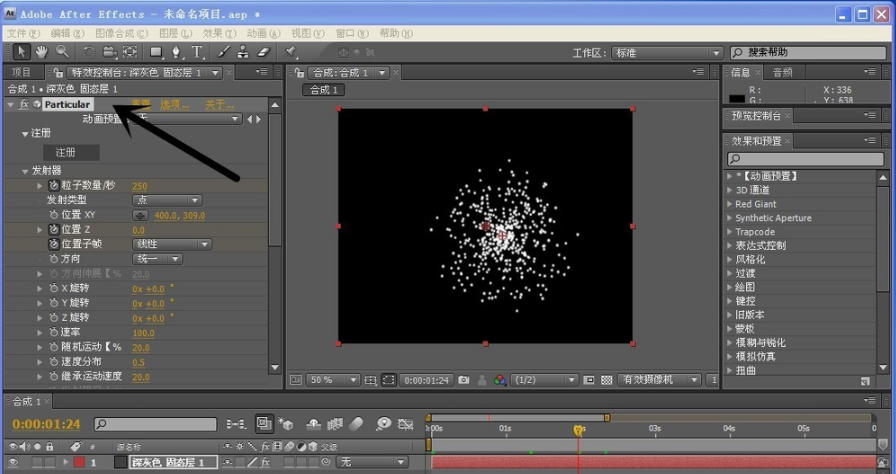The width and height of the screenshot is (896, 474).
Task: Select the Brush tool
Action: [224, 52]
